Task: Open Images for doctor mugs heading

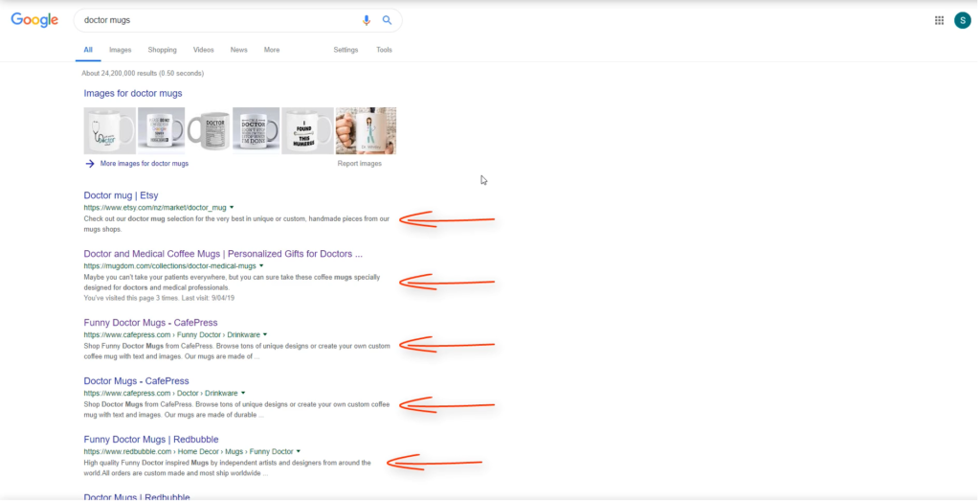Action: pos(132,93)
